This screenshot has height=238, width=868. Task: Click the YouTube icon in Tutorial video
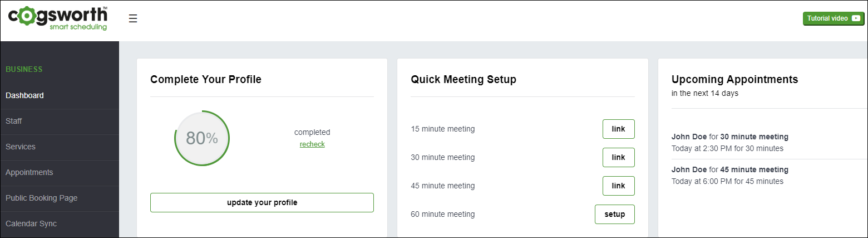pos(856,18)
